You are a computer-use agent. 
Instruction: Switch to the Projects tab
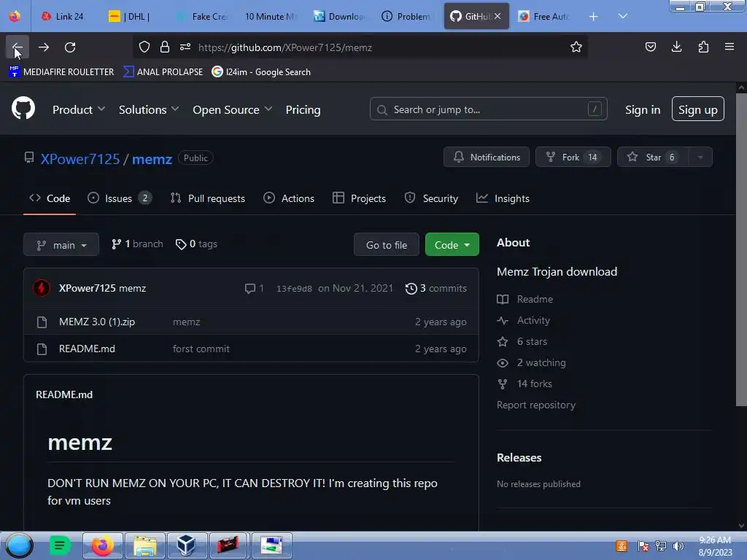pyautogui.click(x=359, y=198)
